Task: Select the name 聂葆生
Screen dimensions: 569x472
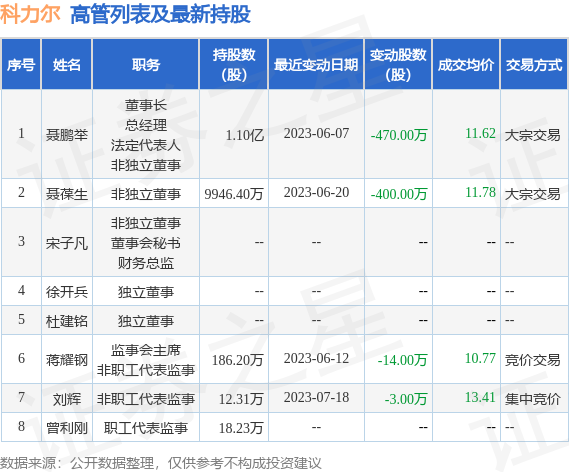Action: 67,194
